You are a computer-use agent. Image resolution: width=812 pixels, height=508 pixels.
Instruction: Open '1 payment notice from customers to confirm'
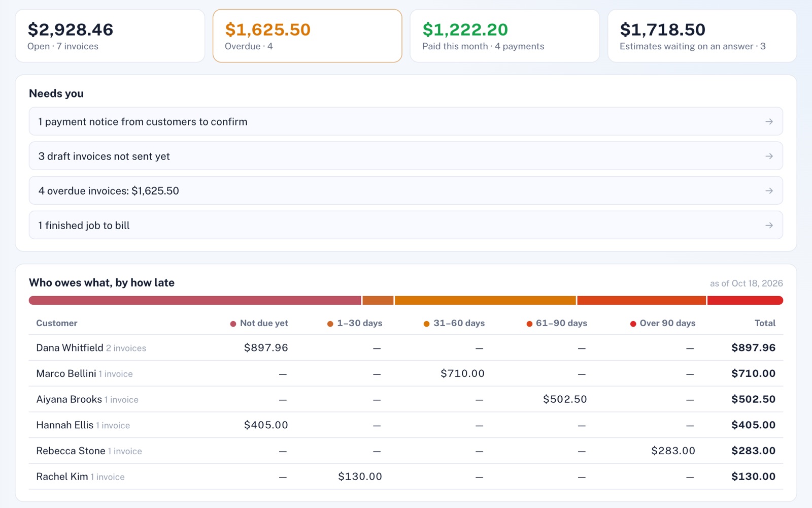[x=406, y=121]
